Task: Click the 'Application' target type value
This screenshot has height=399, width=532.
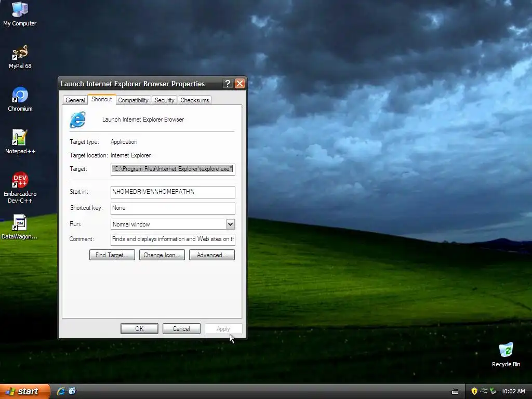Action: pyautogui.click(x=124, y=142)
